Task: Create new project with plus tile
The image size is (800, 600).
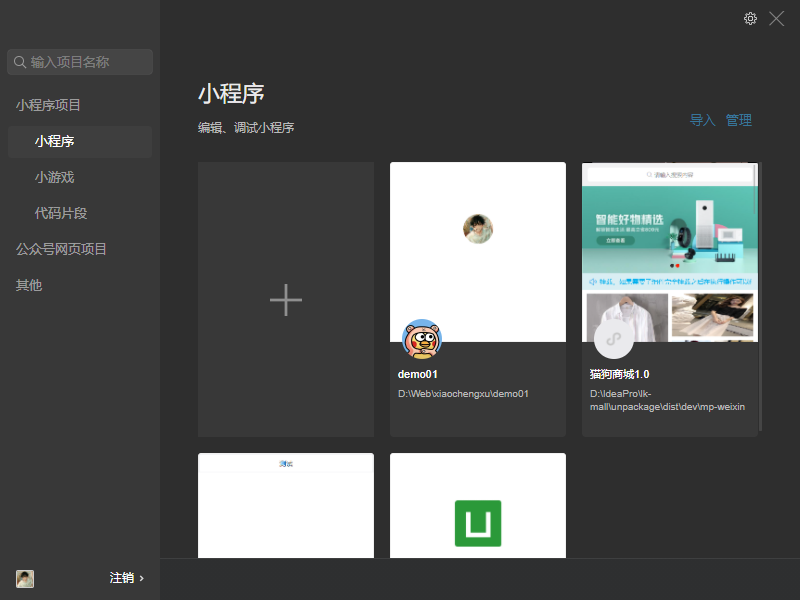Action: pyautogui.click(x=286, y=299)
